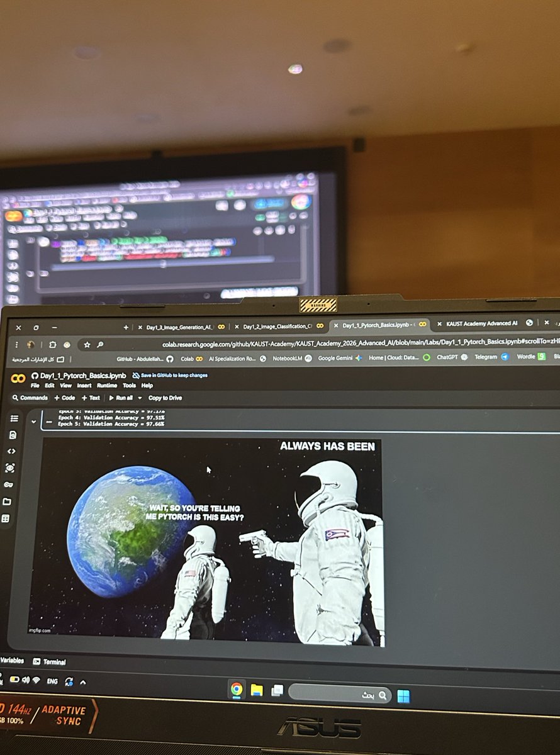Click the Colab logo in the header
Viewport: 560px width, 755px height.
(19, 378)
